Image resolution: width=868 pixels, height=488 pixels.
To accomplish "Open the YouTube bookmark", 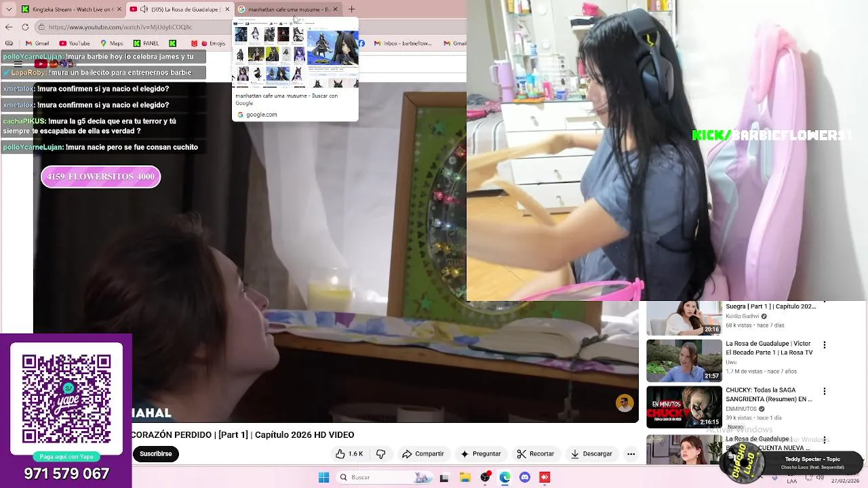I will [x=73, y=43].
